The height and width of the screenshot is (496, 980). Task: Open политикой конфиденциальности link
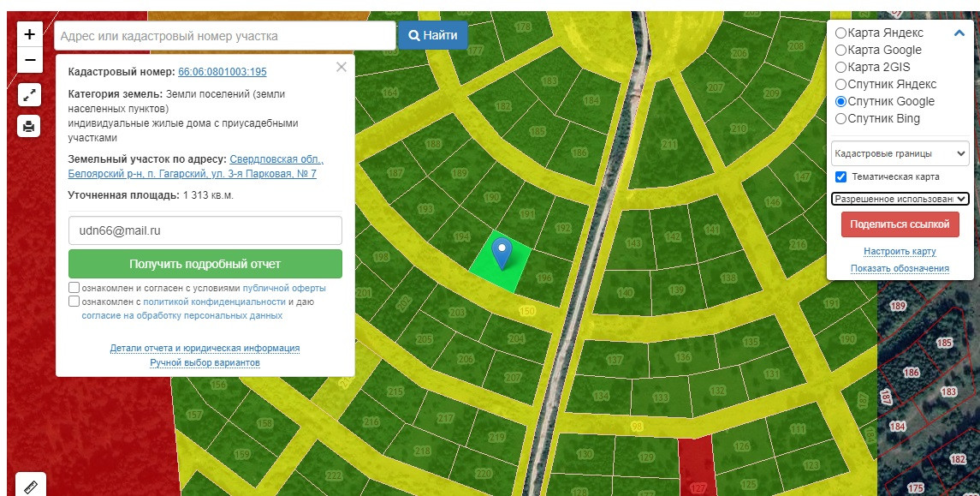(214, 302)
